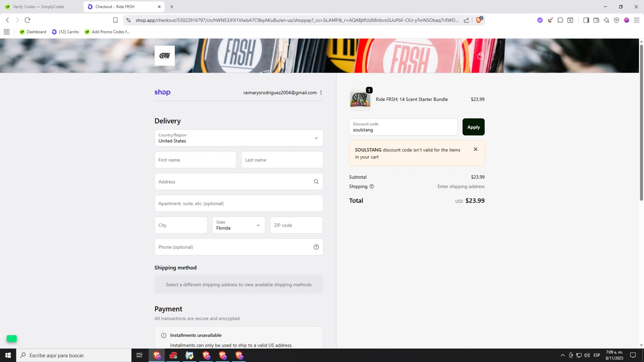Click the Ride FRSH: 14 Scent Starter Bundle title
Viewport: 644px width, 362px height.
pyautogui.click(x=412, y=100)
